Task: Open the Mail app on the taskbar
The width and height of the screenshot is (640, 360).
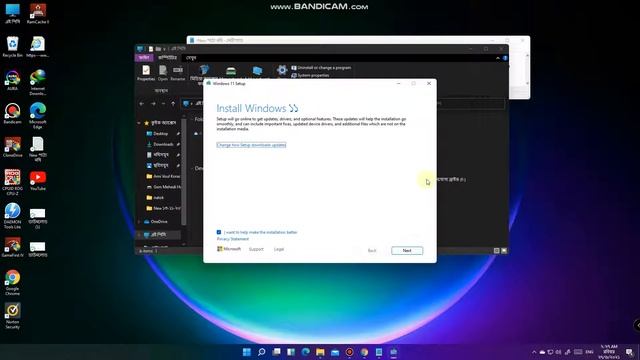Action: (335, 352)
